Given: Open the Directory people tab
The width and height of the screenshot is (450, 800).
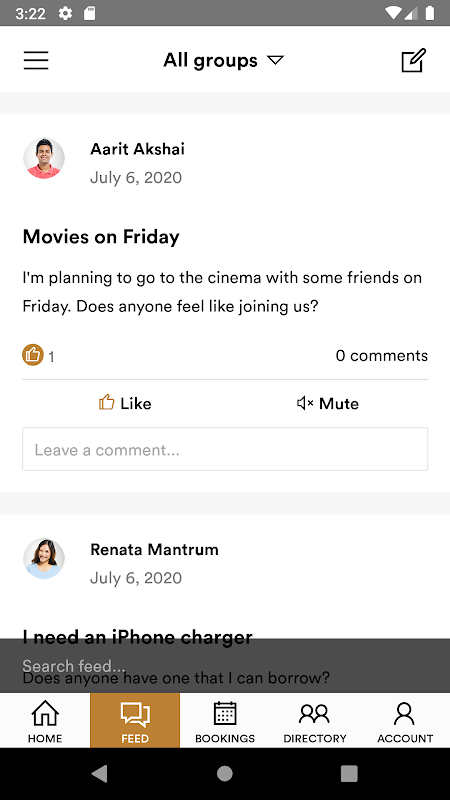Looking at the screenshot, I should click(x=315, y=720).
